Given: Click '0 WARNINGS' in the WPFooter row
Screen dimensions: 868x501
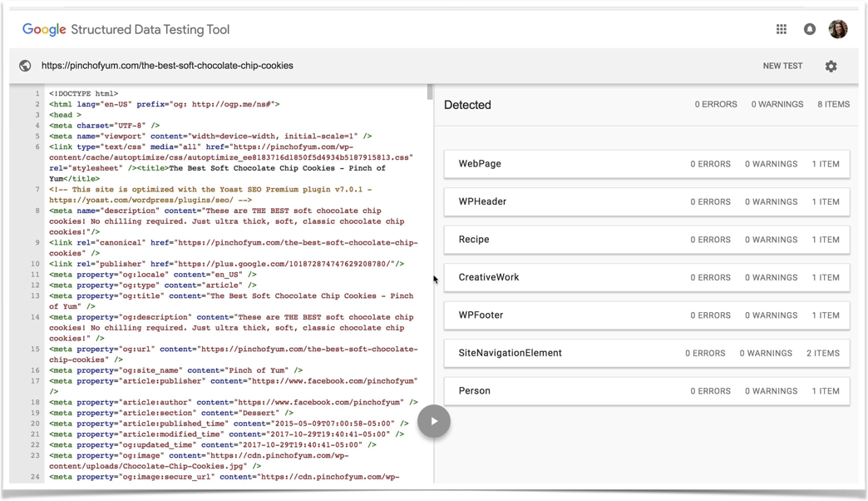Looking at the screenshot, I should click(771, 315).
